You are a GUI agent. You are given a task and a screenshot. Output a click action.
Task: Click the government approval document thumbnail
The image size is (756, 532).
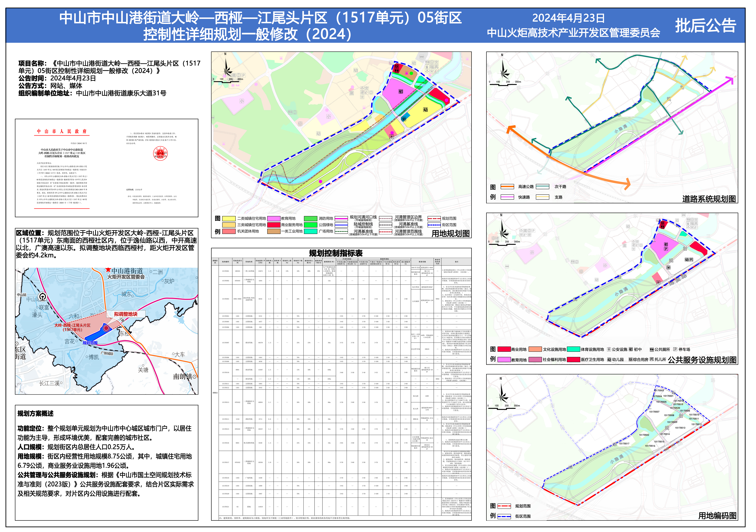click(107, 168)
